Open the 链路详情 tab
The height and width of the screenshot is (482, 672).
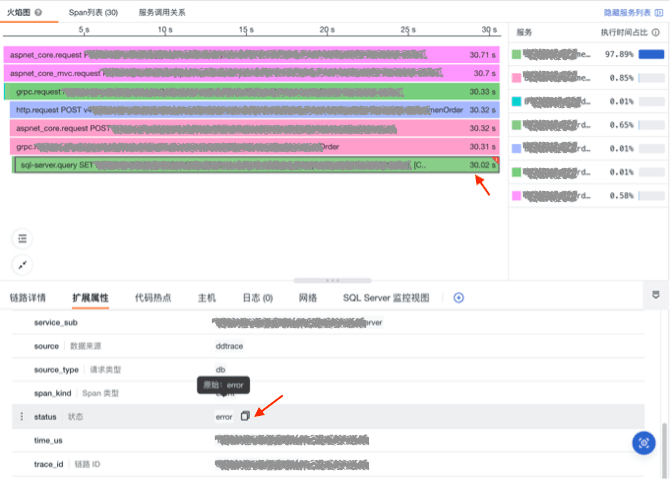[x=28, y=298]
